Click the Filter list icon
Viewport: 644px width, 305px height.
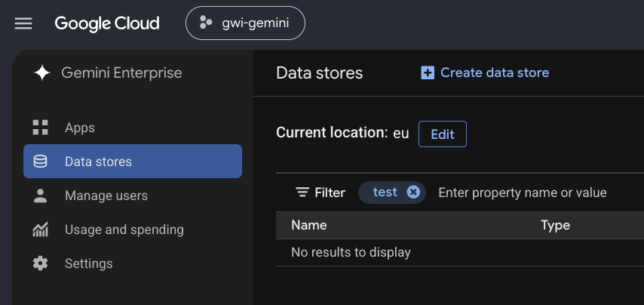coord(302,193)
